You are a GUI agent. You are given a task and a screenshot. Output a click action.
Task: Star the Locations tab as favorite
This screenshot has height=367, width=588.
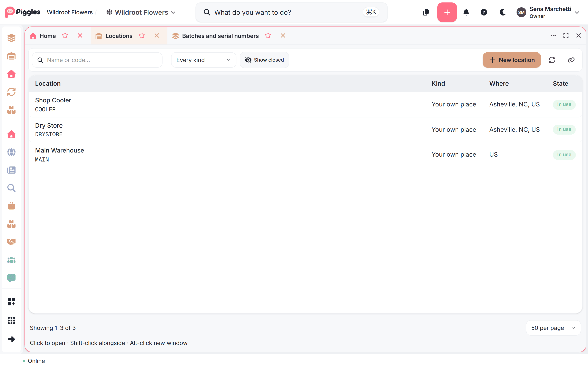click(x=142, y=36)
